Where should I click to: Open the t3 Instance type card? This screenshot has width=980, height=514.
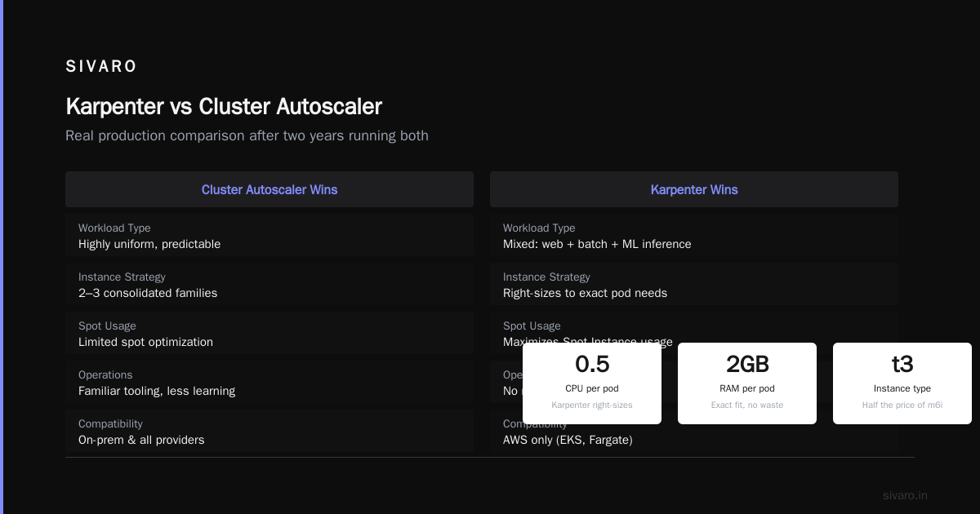pos(902,383)
